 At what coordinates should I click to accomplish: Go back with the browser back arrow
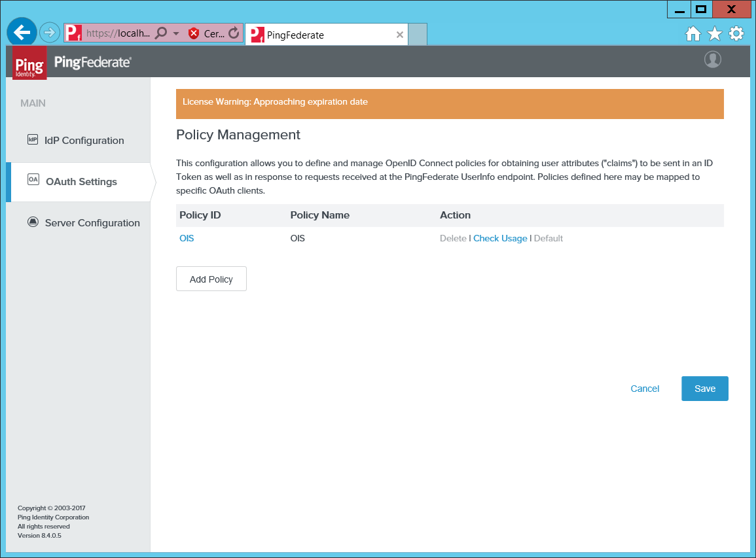click(x=22, y=33)
